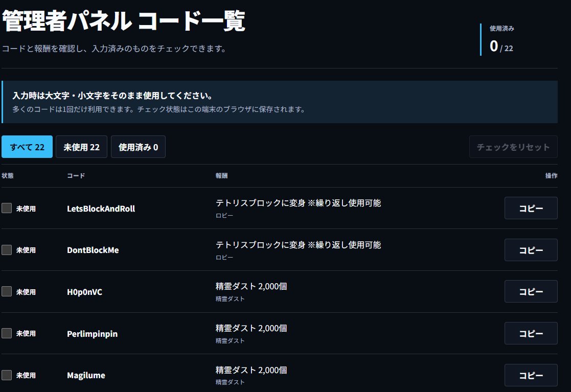The height and width of the screenshot is (392, 571).
Task: Switch to the 未使用 22 tab
Action: point(82,147)
